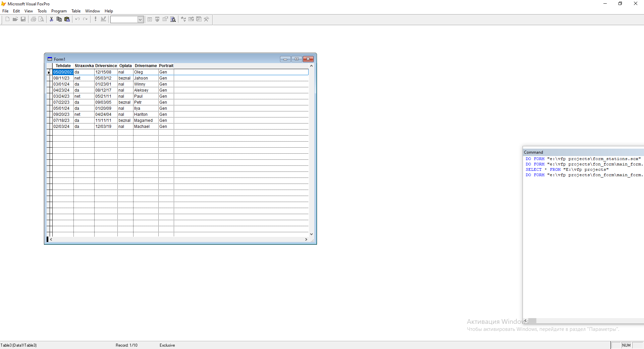The image size is (644, 349).
Task: Click the Driversince column header
Action: 106,66
